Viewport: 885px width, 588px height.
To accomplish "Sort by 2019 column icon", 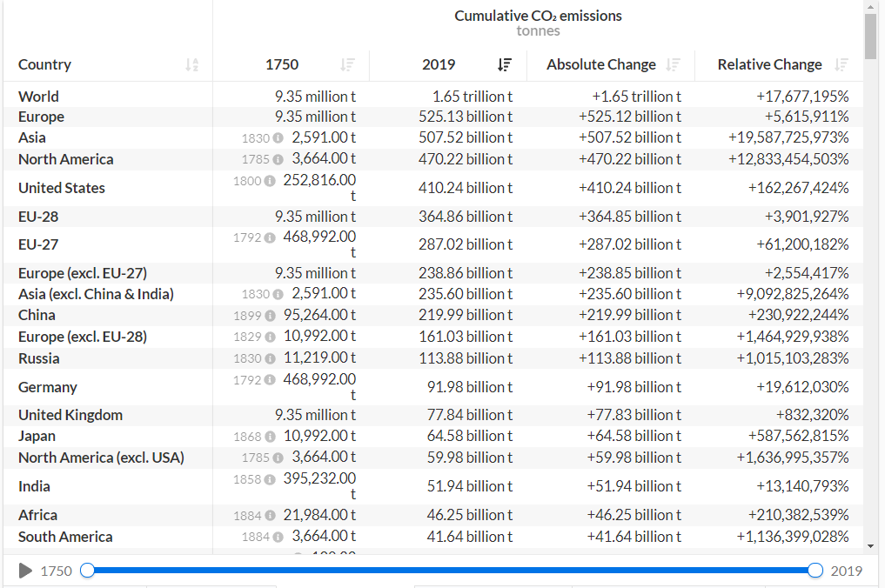I will click(505, 65).
